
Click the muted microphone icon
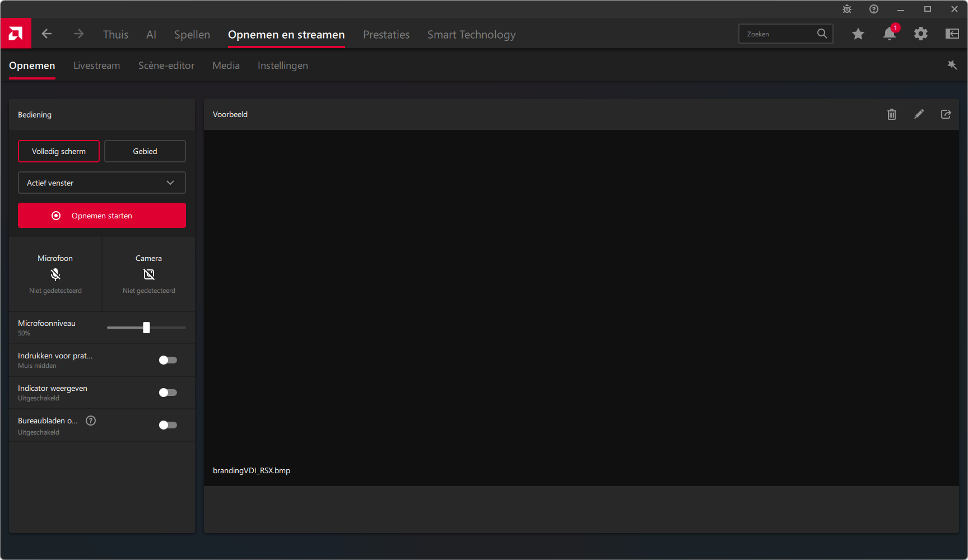point(55,274)
